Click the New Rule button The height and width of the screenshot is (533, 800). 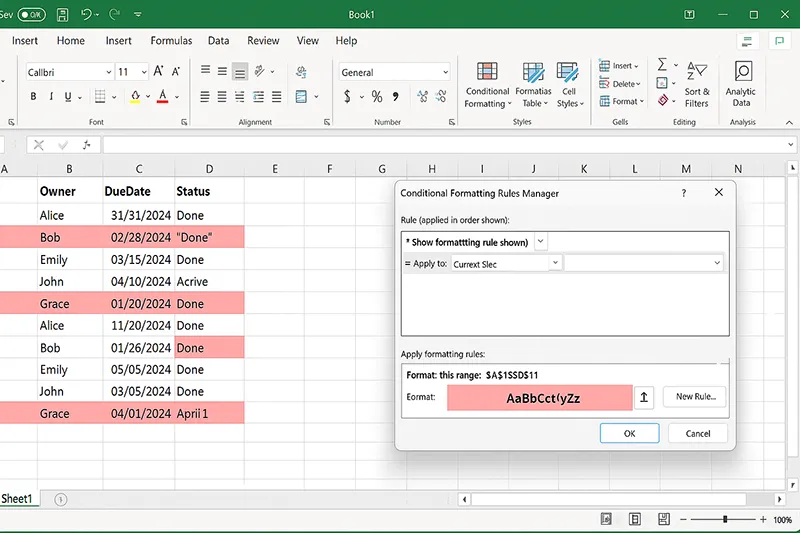point(694,397)
